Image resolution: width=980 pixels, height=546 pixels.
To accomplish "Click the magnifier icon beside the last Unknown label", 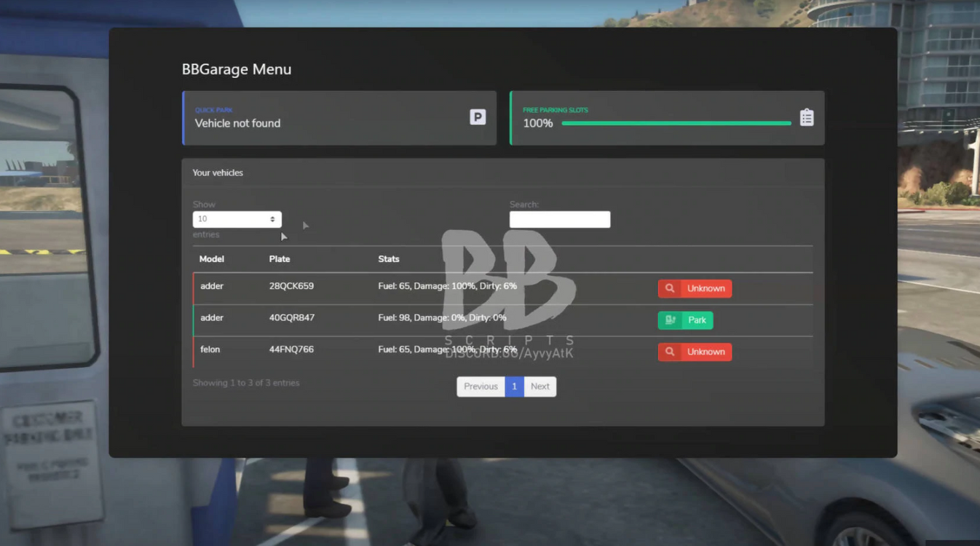I will (670, 352).
